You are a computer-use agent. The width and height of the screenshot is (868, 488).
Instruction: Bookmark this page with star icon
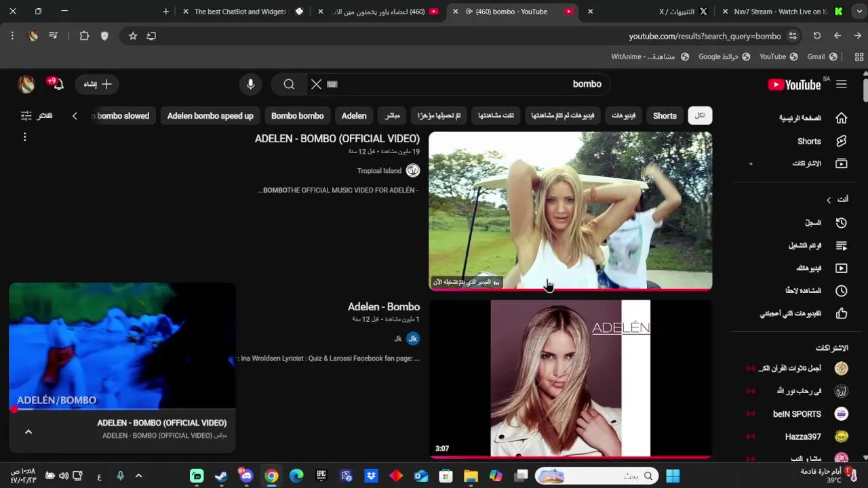[133, 36]
